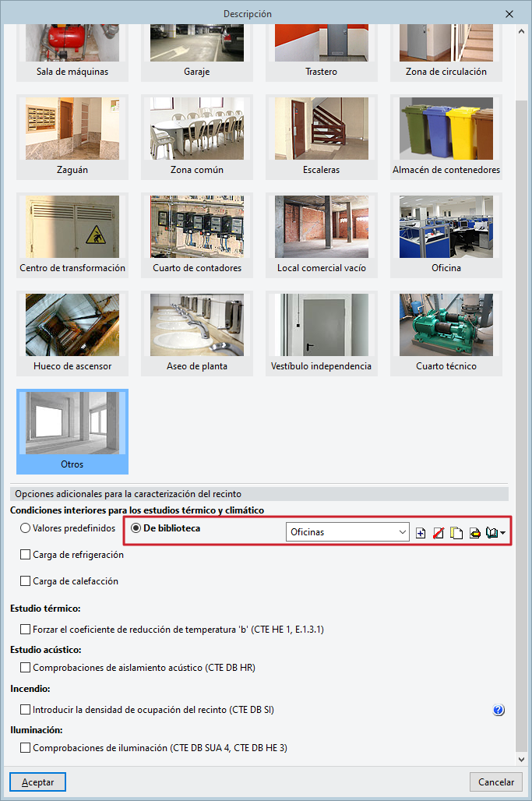532x801 pixels.
Task: Select Centro de transformación room type
Action: click(72, 235)
